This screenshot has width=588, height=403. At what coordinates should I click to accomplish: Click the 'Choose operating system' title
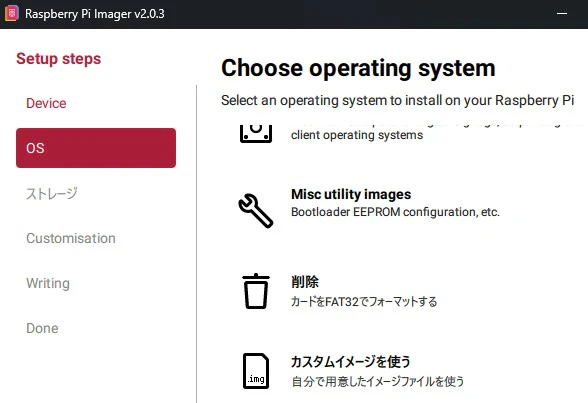(x=358, y=68)
